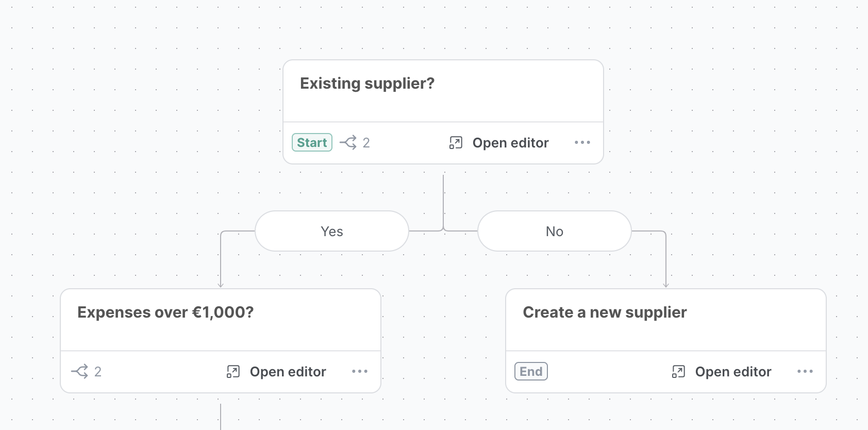Image resolution: width=868 pixels, height=430 pixels.
Task: Open more options on Create a new supplier
Action: click(x=805, y=371)
